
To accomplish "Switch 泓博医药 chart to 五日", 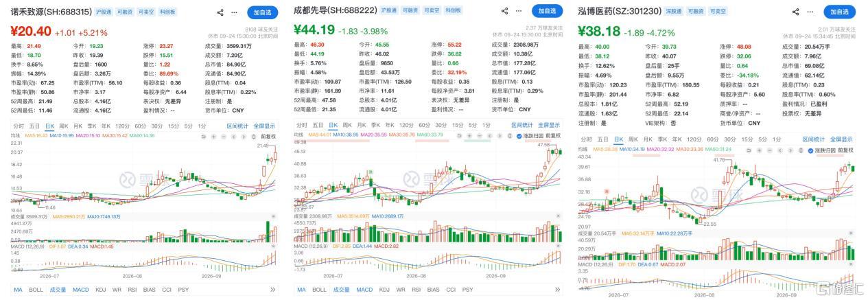I will click(603, 139).
